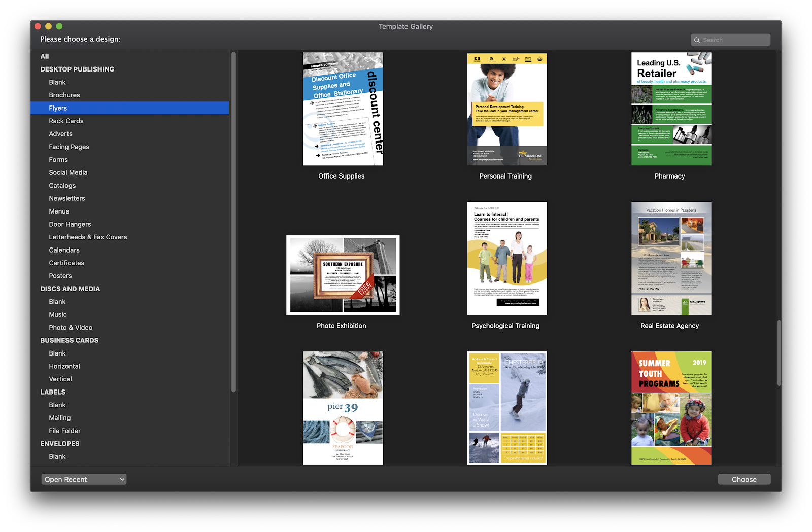
Task: Click the Choose button
Action: [744, 479]
